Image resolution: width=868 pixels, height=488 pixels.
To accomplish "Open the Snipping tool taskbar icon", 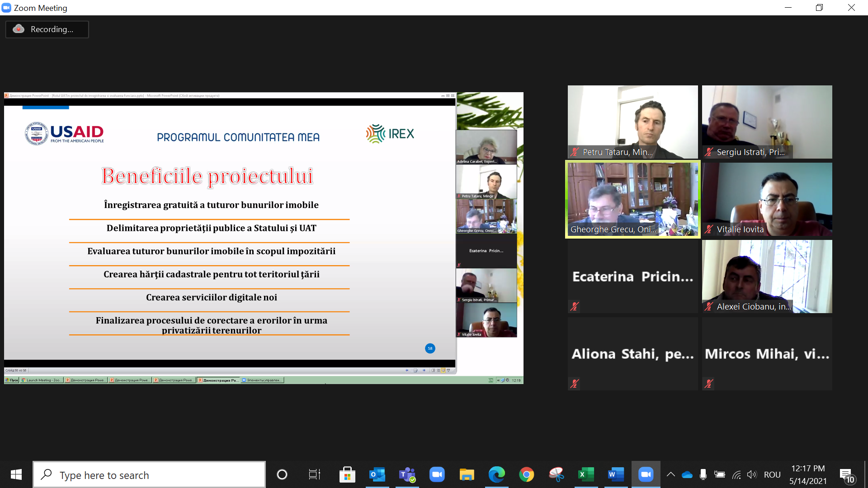I will point(556,475).
